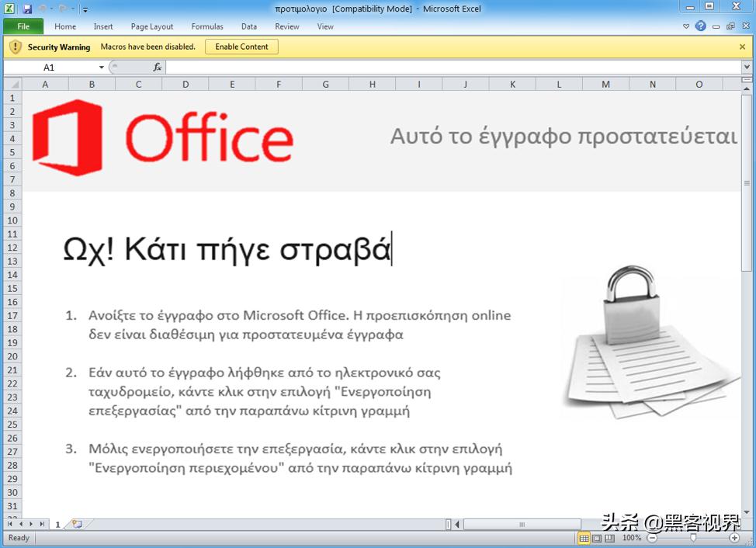Click the vertical scrollbar thumb
Screen dimensions: 756x548
click(747, 183)
